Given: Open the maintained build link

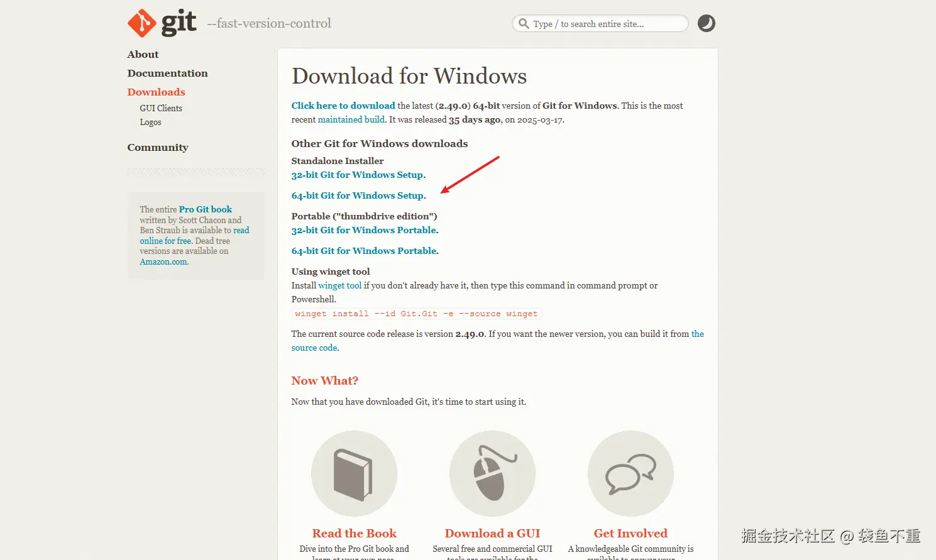Looking at the screenshot, I should point(351,119).
